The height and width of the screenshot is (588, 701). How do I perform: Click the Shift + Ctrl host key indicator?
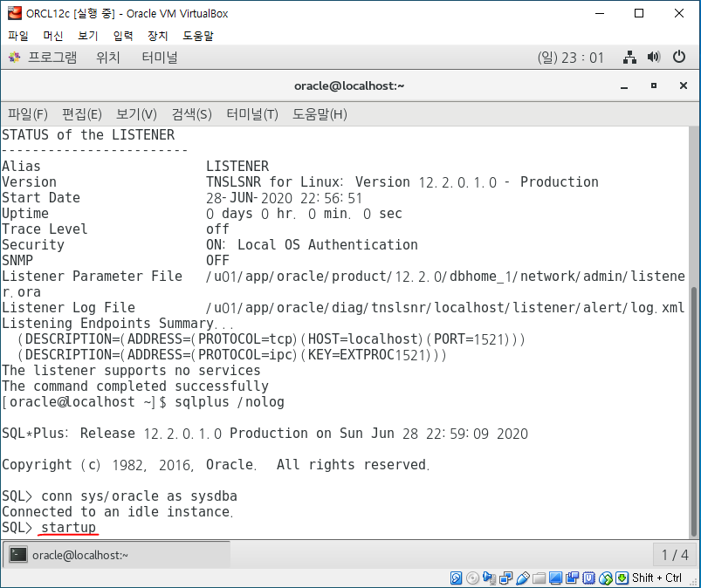point(656,578)
